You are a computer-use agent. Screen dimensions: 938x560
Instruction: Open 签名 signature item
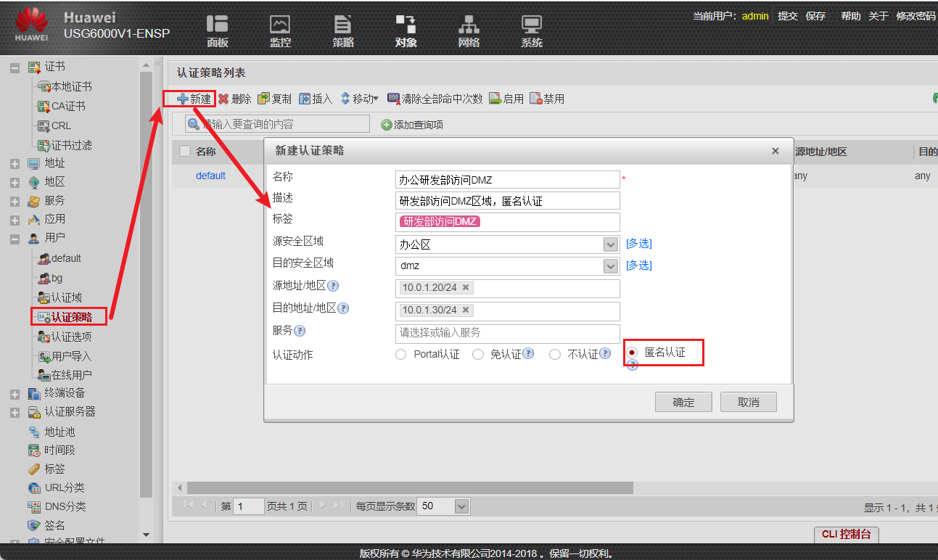pyautogui.click(x=54, y=525)
